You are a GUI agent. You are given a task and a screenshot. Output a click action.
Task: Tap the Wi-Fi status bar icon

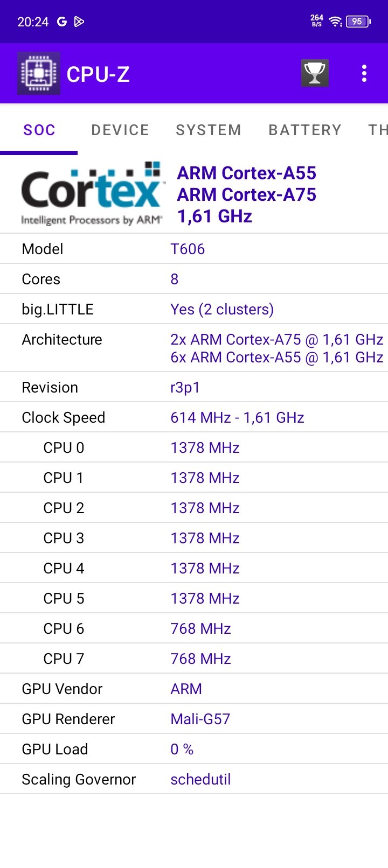pyautogui.click(x=336, y=22)
